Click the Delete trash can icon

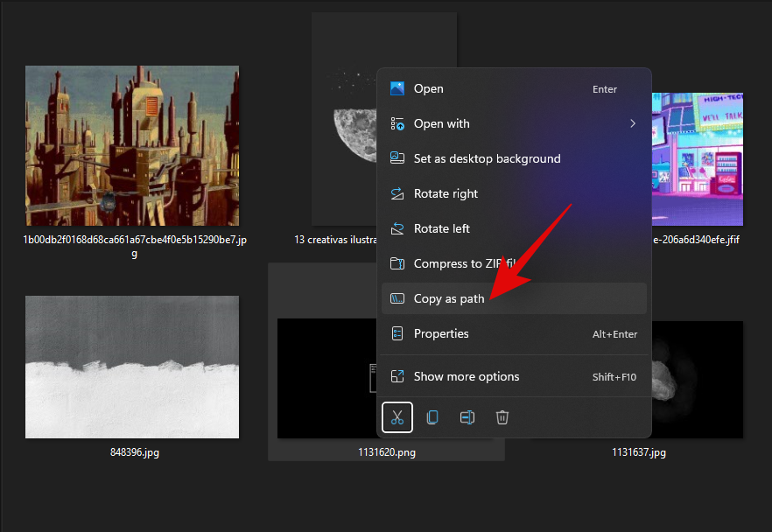[x=502, y=417]
